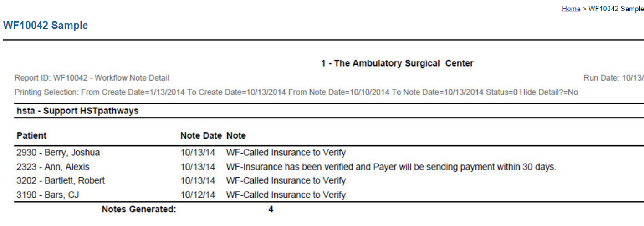Click the WF10042 Sample breadcrumb text
The image size is (644, 226).
[x=616, y=9]
